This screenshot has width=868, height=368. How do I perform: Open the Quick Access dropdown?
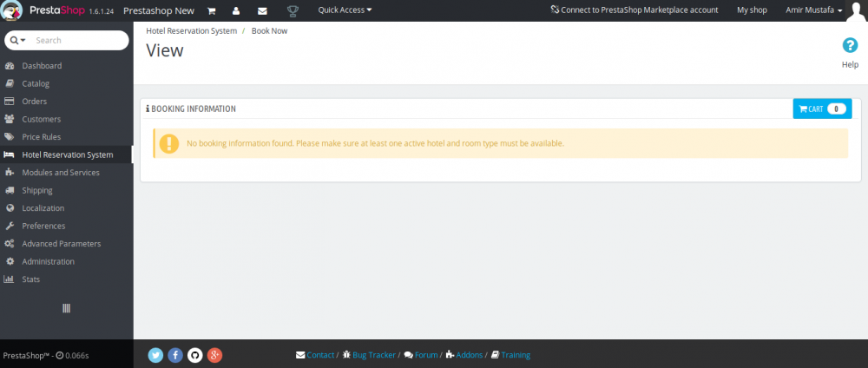[345, 10]
